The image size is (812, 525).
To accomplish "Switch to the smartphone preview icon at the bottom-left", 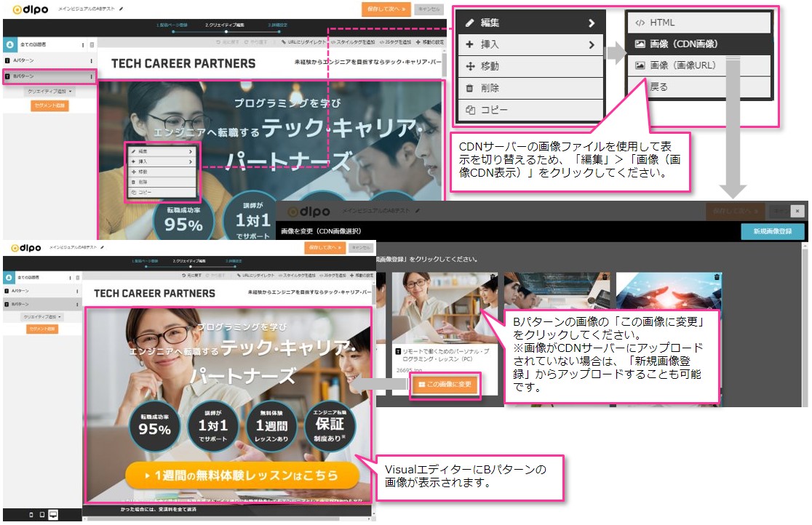I will (31, 515).
